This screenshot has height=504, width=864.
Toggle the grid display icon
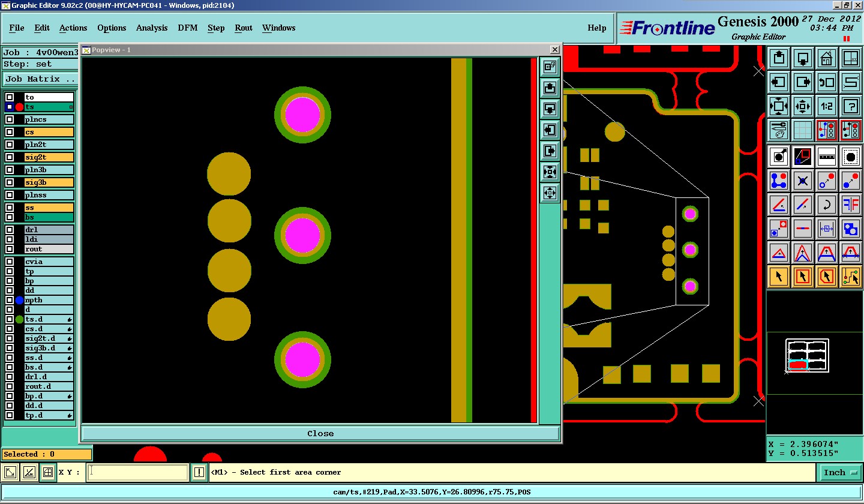point(803,130)
